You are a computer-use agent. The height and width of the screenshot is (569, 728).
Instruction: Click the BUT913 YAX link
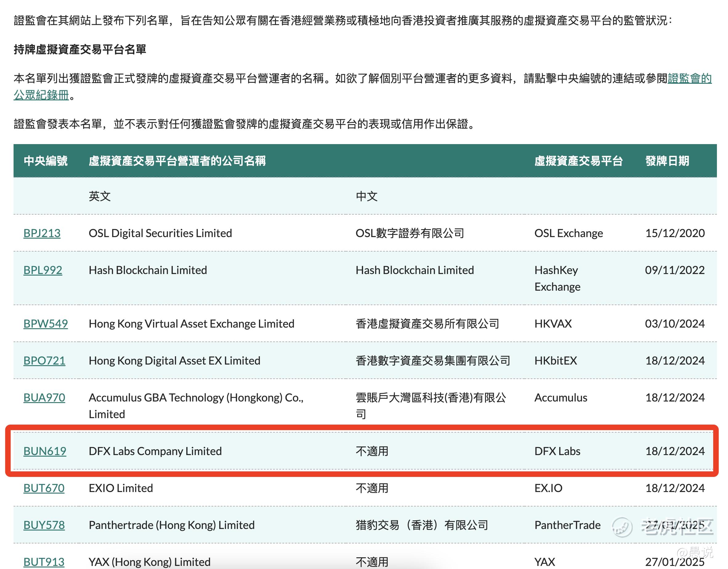(x=44, y=562)
